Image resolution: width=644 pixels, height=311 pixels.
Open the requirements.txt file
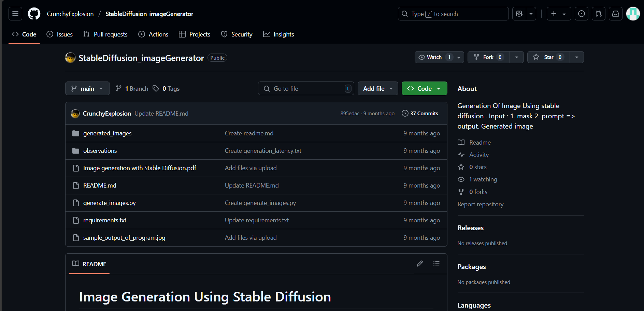pos(105,220)
